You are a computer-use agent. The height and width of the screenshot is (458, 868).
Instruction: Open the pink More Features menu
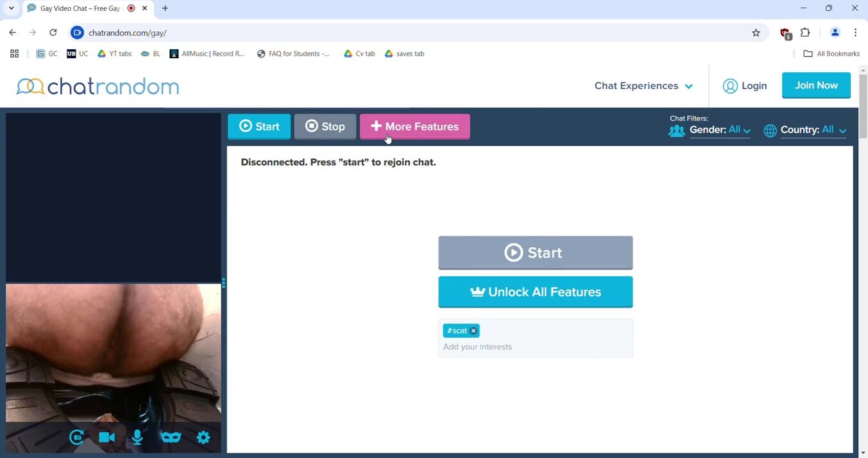point(415,126)
